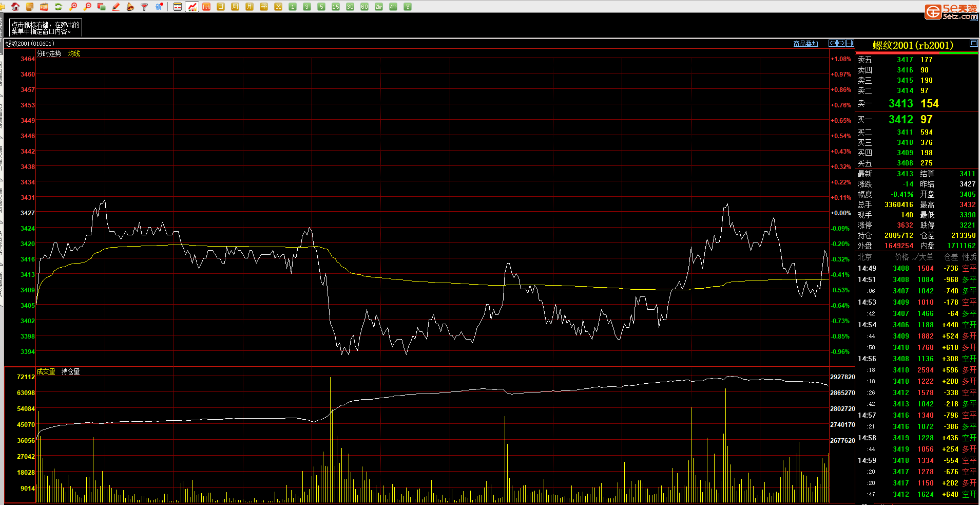Image resolution: width=980 pixels, height=505 pixels.
Task: Click the 持仓量 open interest label
Action: coord(70,371)
